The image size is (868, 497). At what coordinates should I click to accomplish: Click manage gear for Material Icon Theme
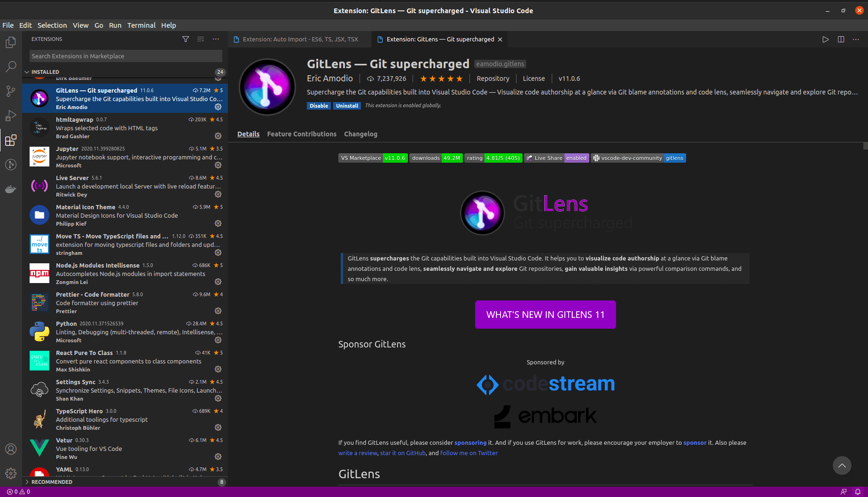click(x=218, y=223)
